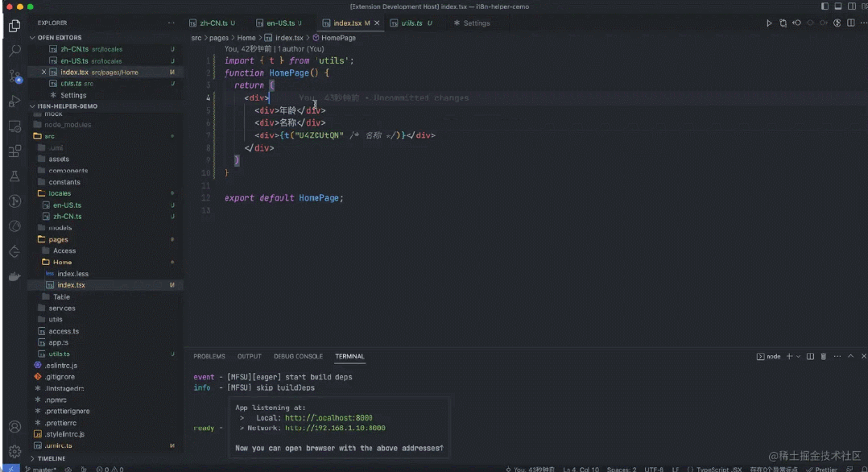Open changes compare icon in editor toolbar
The image size is (868, 472).
pos(783,23)
